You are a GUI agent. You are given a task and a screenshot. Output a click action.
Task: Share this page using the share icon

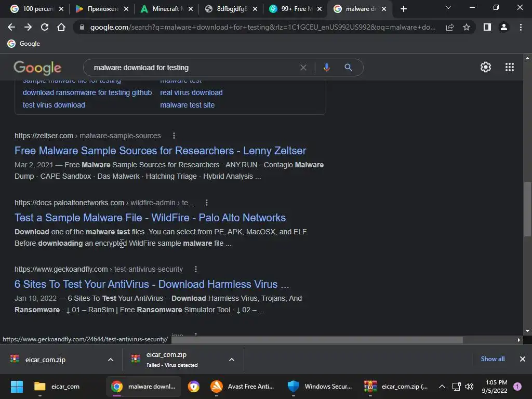(x=450, y=27)
